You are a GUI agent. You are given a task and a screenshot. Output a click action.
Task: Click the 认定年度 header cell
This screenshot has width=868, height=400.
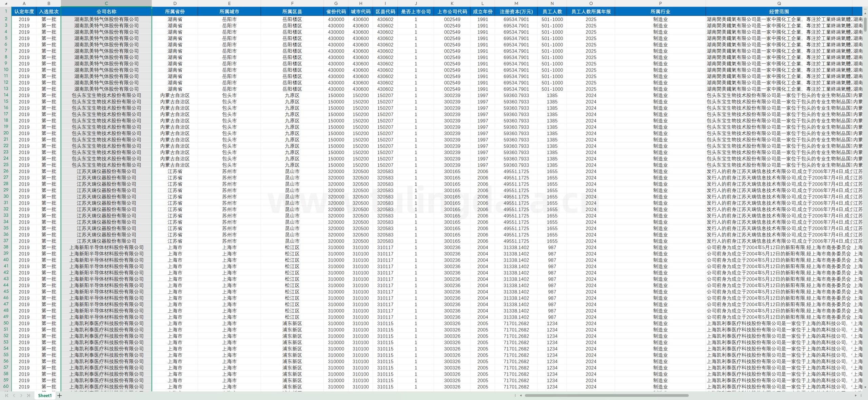24,12
